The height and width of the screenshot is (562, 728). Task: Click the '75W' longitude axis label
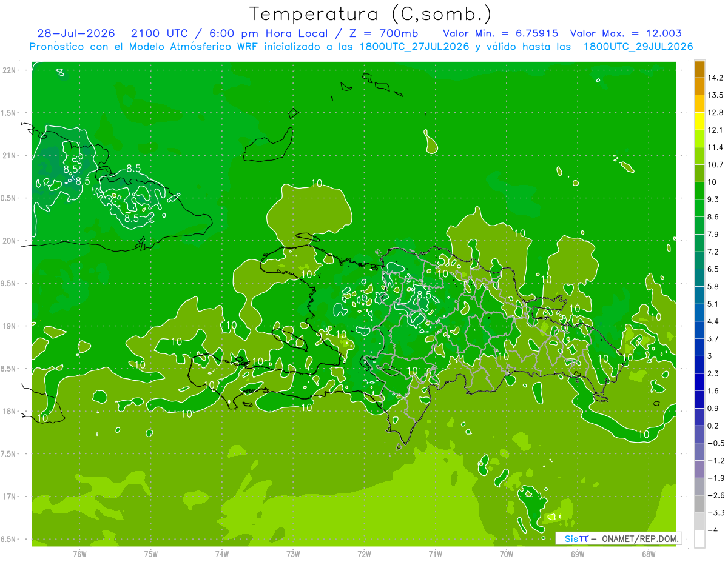[151, 554]
